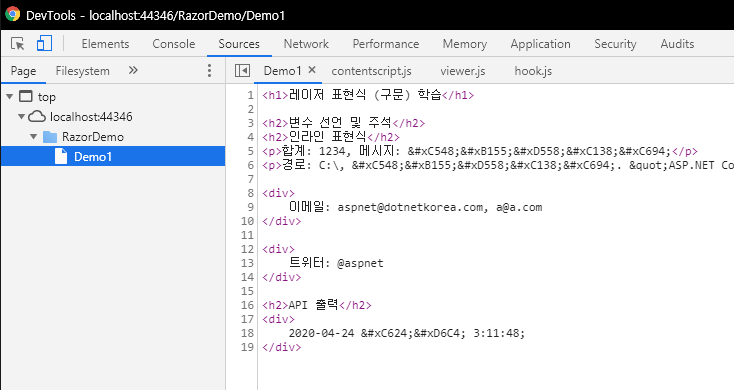Screen dimensions: 734x390
Task: Show more navigator tabs chevron
Action: 133,70
